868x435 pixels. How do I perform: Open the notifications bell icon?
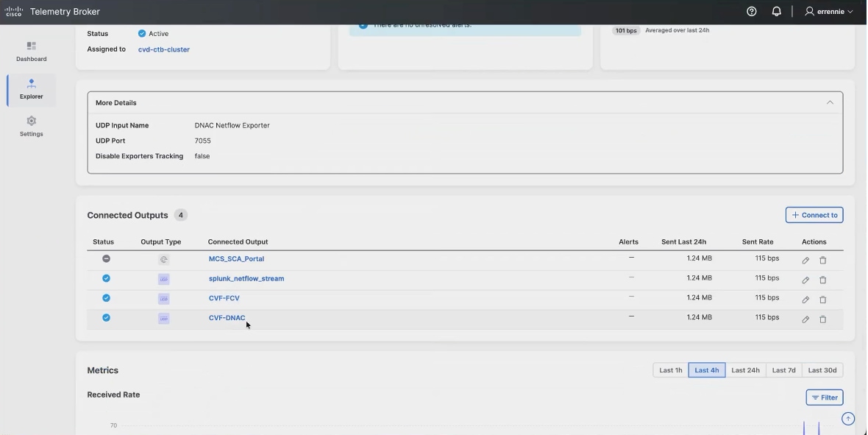coord(777,11)
